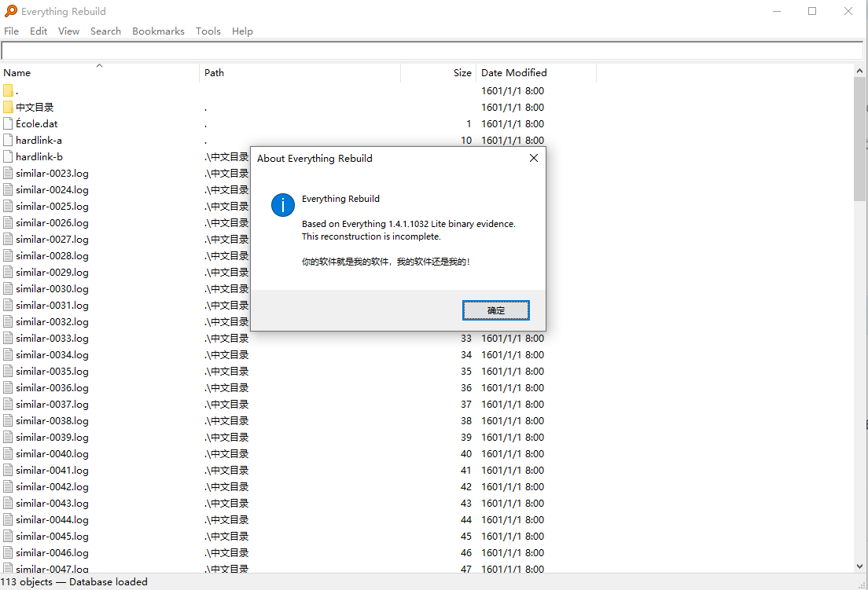Open the Search menu
Image resolution: width=868 pixels, height=590 pixels.
(105, 31)
